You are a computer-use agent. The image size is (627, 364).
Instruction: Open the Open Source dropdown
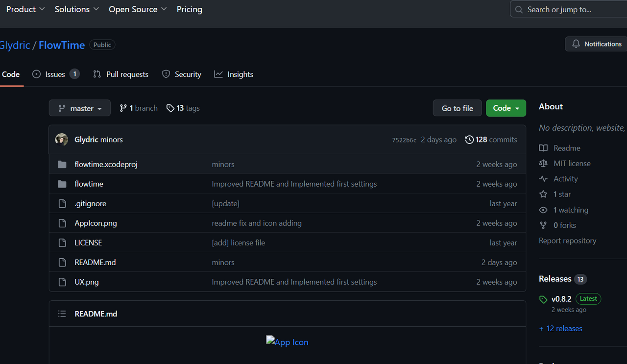(x=138, y=9)
